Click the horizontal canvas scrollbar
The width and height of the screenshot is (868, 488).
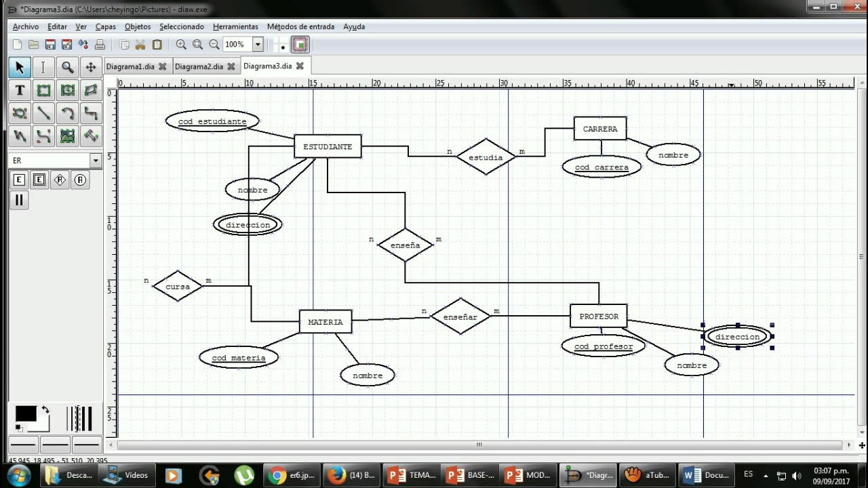point(480,445)
